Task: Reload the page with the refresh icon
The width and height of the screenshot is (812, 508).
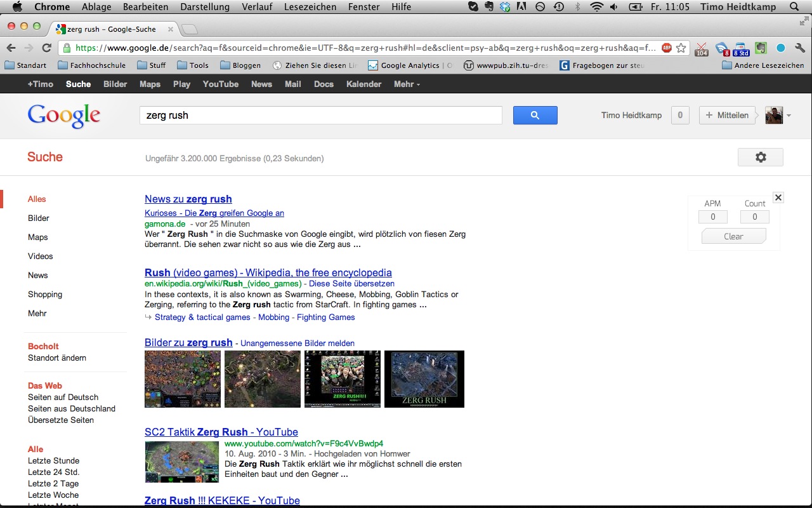Action: pyautogui.click(x=46, y=48)
